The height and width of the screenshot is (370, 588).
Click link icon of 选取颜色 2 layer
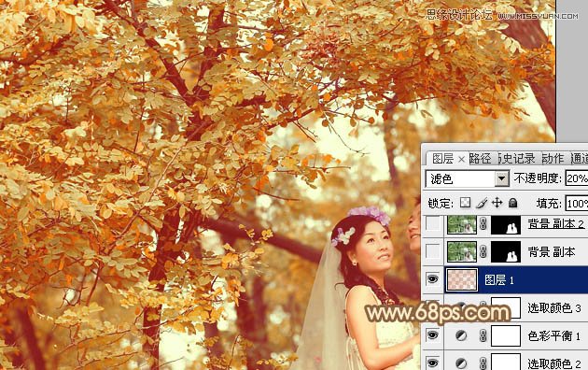point(483,363)
